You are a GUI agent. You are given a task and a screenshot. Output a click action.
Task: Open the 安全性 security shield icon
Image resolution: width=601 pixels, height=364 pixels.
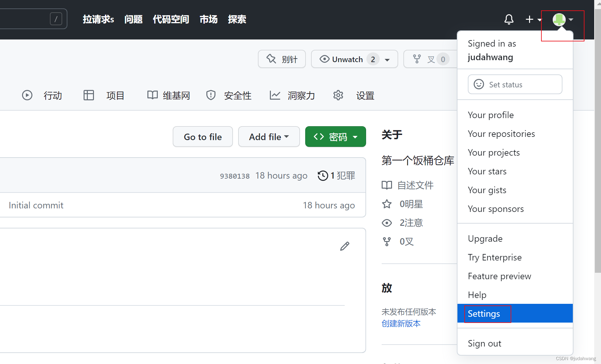(211, 95)
